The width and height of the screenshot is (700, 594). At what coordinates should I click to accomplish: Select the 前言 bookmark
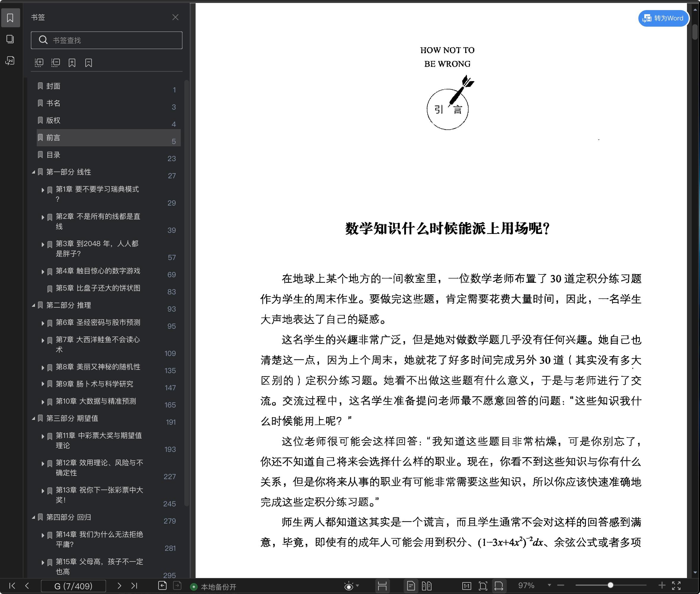pyautogui.click(x=108, y=138)
